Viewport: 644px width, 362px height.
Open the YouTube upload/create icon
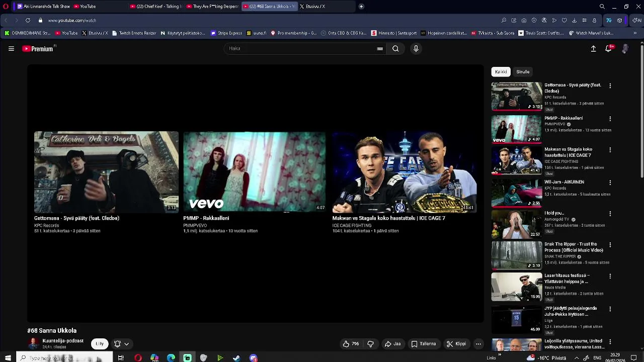click(593, 49)
